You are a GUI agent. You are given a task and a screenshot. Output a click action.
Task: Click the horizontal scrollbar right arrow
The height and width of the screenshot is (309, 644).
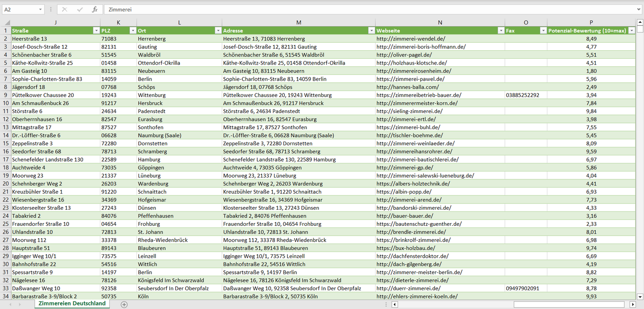[x=632, y=305]
